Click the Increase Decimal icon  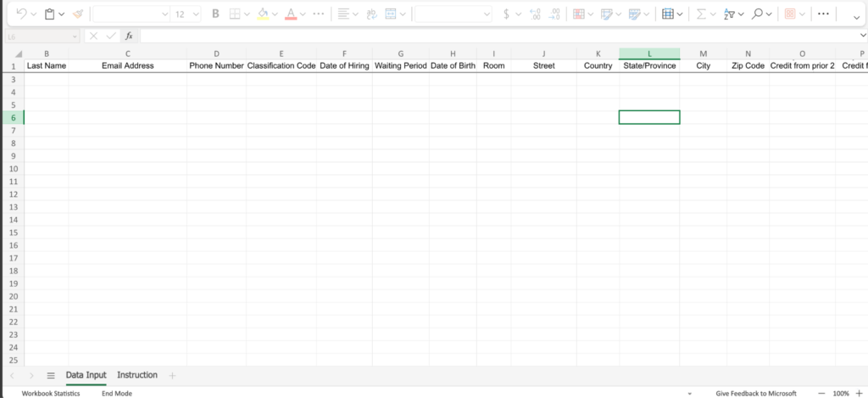coord(535,14)
